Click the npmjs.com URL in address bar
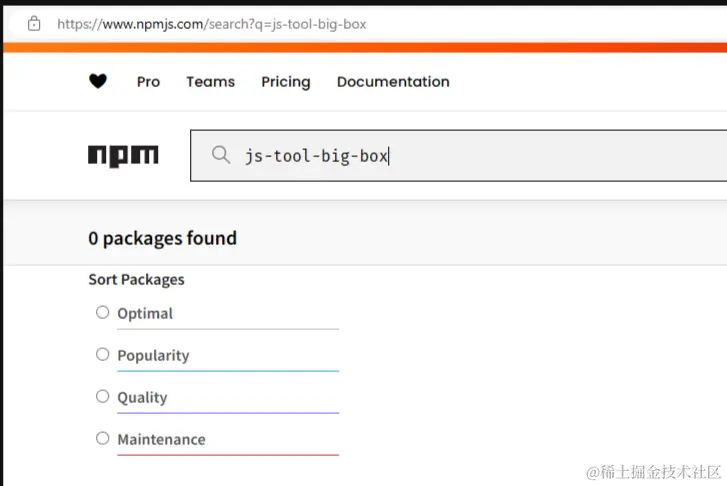 coord(212,23)
